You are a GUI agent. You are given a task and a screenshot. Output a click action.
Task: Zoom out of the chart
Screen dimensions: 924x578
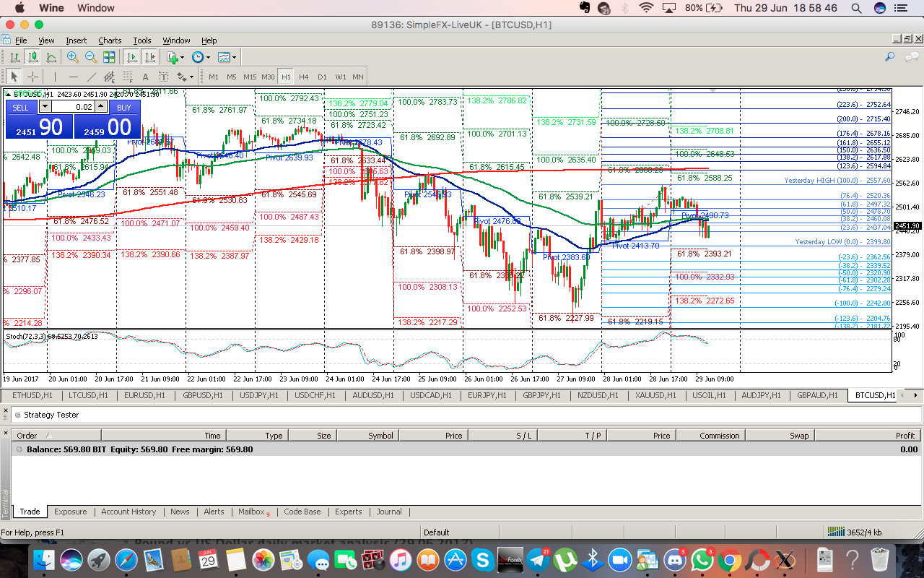click(x=91, y=57)
